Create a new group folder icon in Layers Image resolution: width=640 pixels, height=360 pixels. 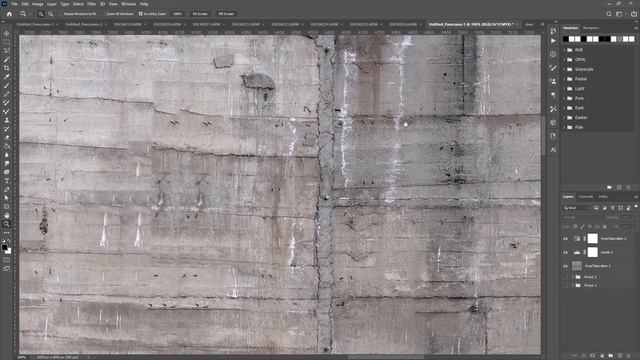click(x=611, y=356)
